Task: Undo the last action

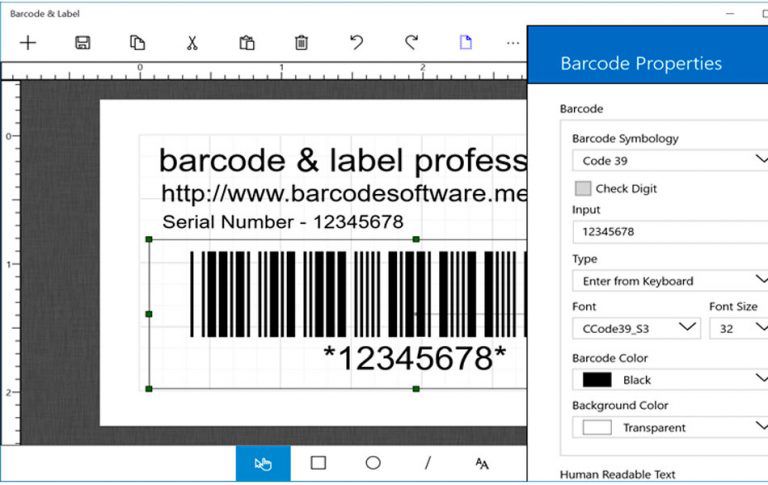Action: [356, 42]
